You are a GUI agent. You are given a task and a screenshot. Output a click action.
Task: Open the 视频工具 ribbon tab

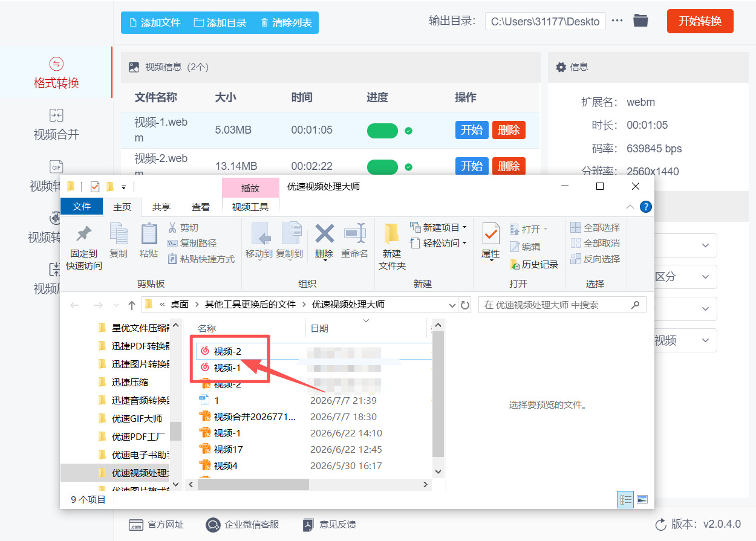click(x=250, y=207)
